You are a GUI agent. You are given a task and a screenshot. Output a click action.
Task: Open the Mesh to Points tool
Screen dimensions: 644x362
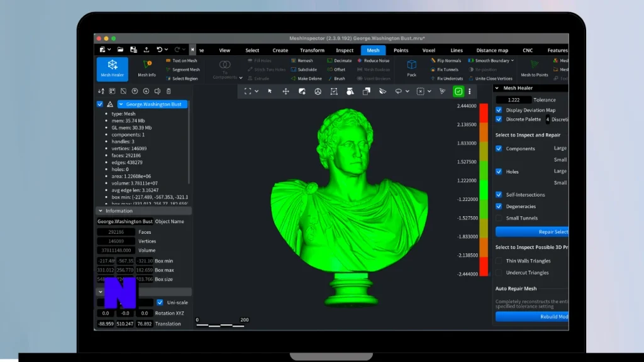tap(535, 69)
